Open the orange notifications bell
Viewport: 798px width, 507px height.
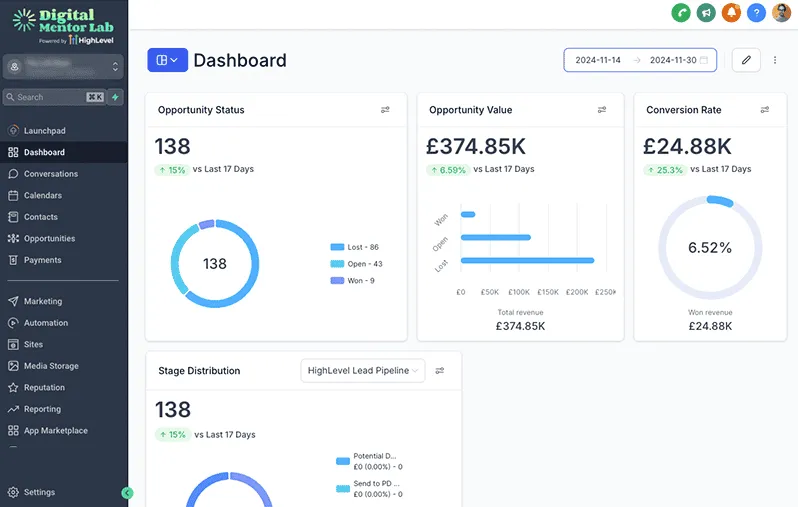click(731, 13)
